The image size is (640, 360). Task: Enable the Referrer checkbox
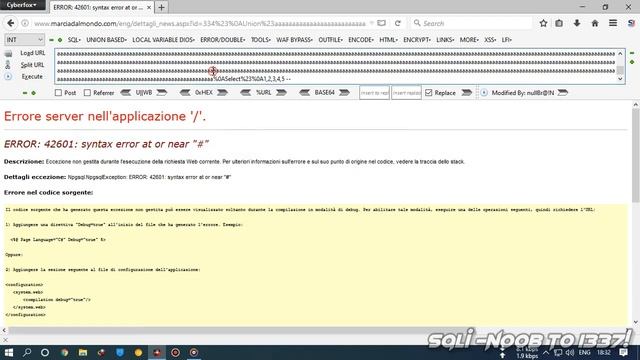[87, 93]
